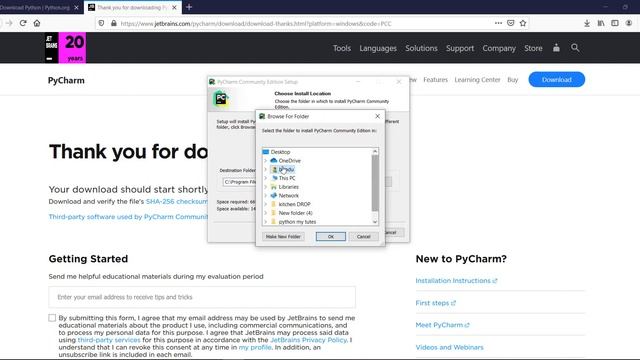The width and height of the screenshot is (640, 360).
Task: Open JetBrains account person icon
Action: [x=556, y=48]
